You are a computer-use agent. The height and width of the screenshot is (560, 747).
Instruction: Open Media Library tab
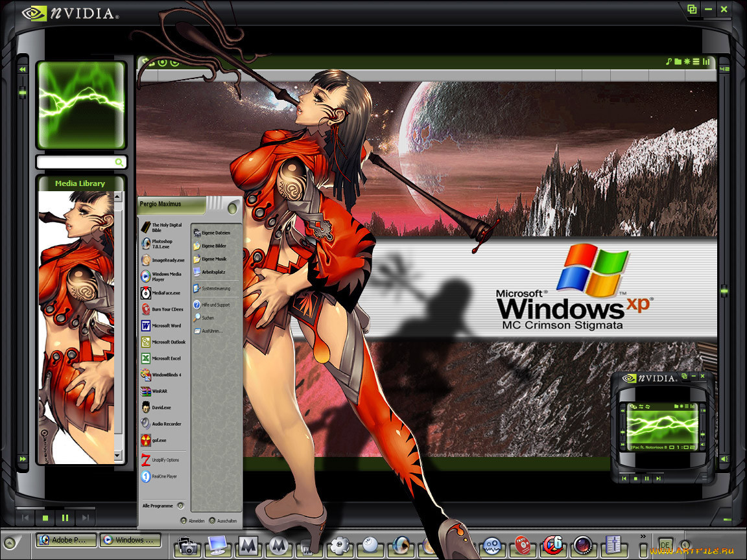(x=80, y=183)
